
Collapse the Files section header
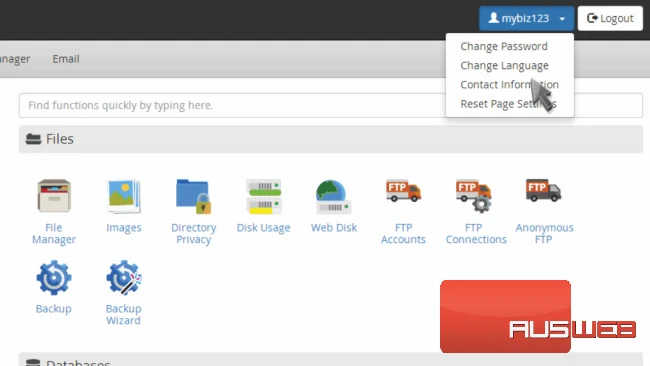330,139
